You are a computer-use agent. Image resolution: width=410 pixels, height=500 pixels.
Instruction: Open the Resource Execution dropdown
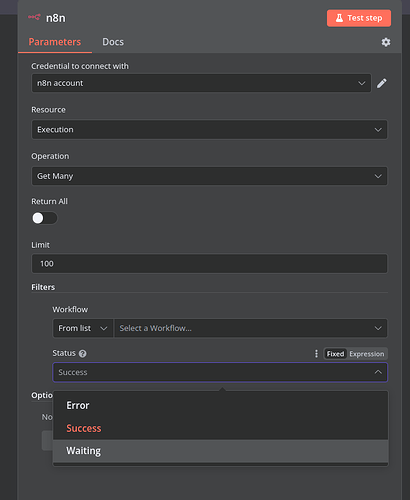pyautogui.click(x=209, y=129)
